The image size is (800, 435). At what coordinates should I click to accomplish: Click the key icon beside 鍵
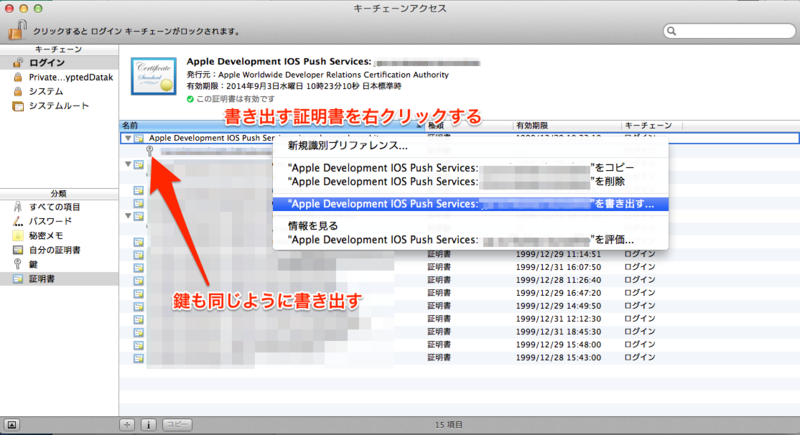click(18, 264)
